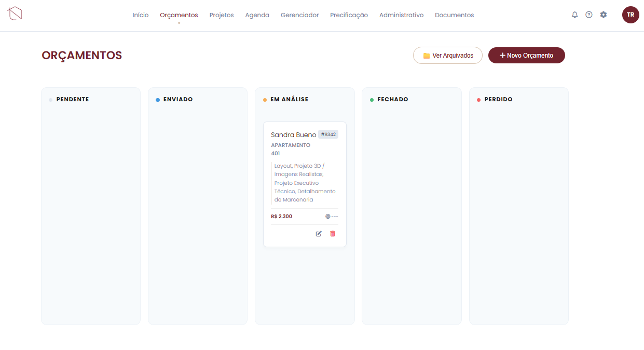Click the PENDENTE column header
The image size is (644, 350).
(73, 99)
